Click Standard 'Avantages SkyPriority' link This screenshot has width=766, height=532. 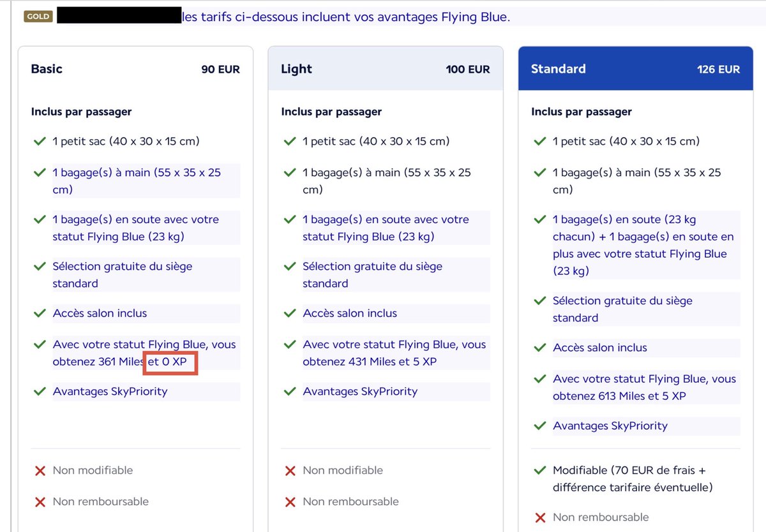(610, 425)
